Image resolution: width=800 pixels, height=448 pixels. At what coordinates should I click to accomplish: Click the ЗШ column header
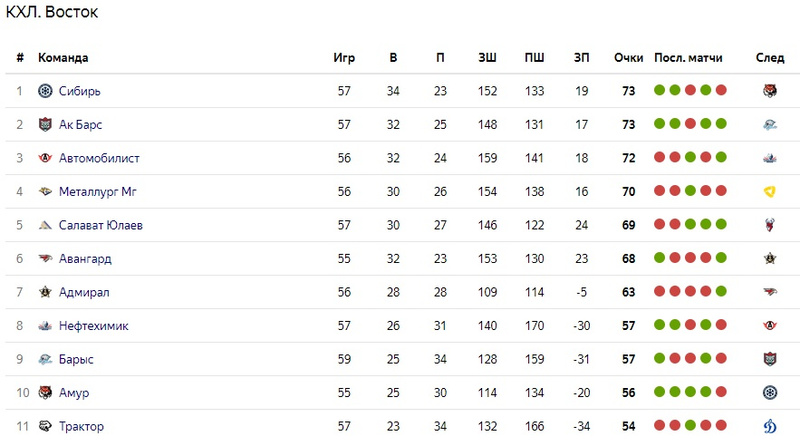point(487,58)
